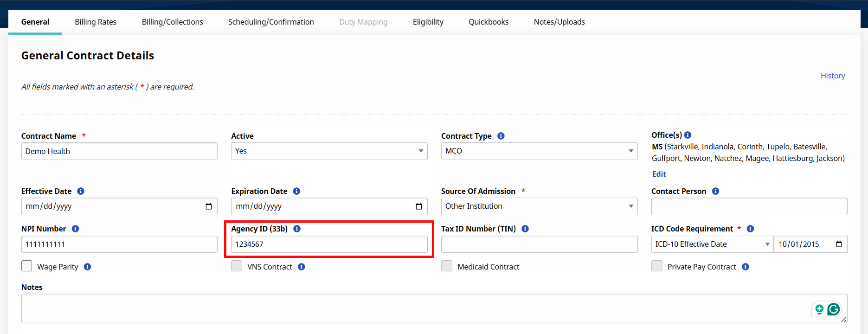Open the Active status dropdown
This screenshot has width=868, height=334.
coord(329,151)
